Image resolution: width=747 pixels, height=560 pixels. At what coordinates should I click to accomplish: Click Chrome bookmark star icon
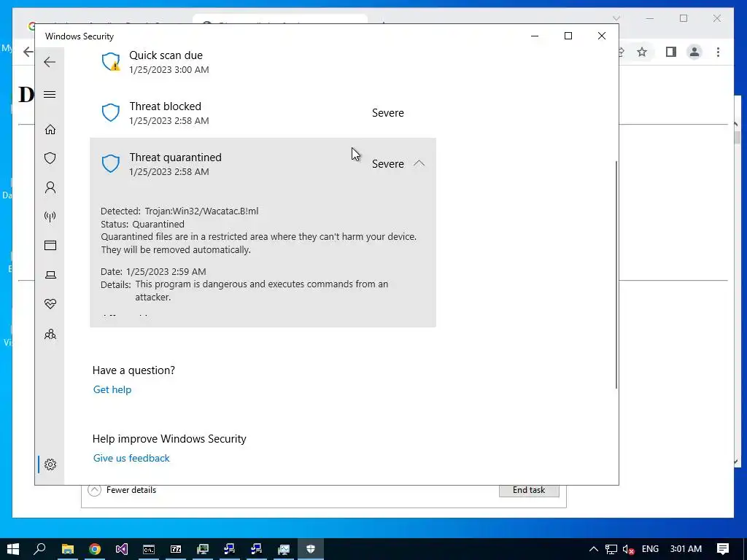tap(642, 52)
